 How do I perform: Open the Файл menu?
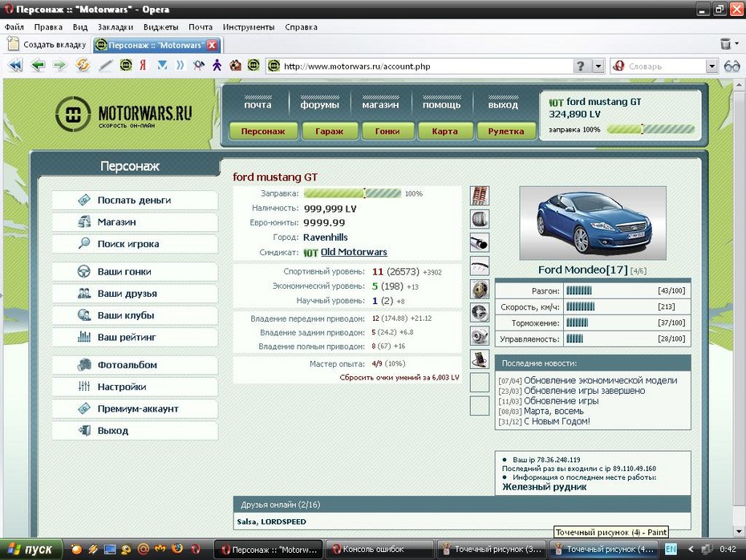14,27
